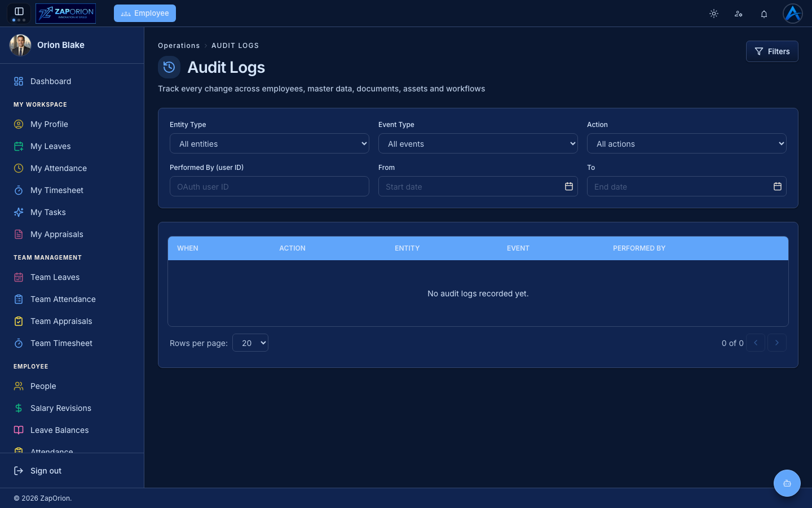Click the People users icon
The image size is (812, 508).
coord(19,386)
